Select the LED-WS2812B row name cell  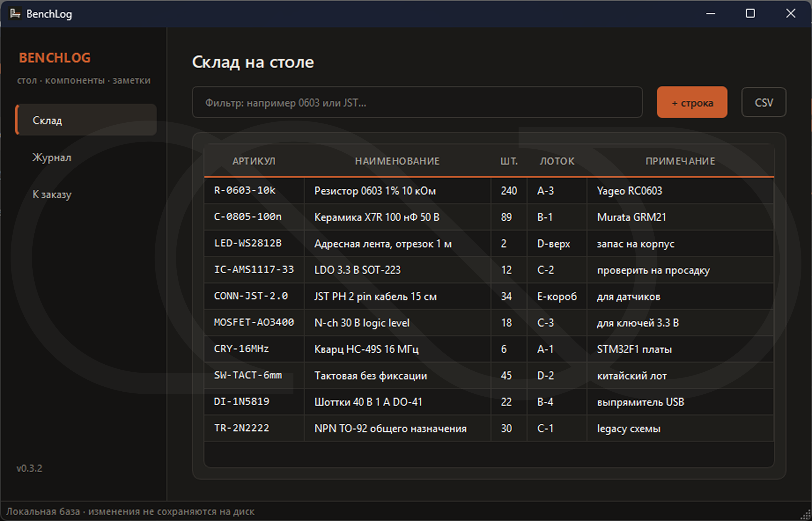[x=383, y=243]
